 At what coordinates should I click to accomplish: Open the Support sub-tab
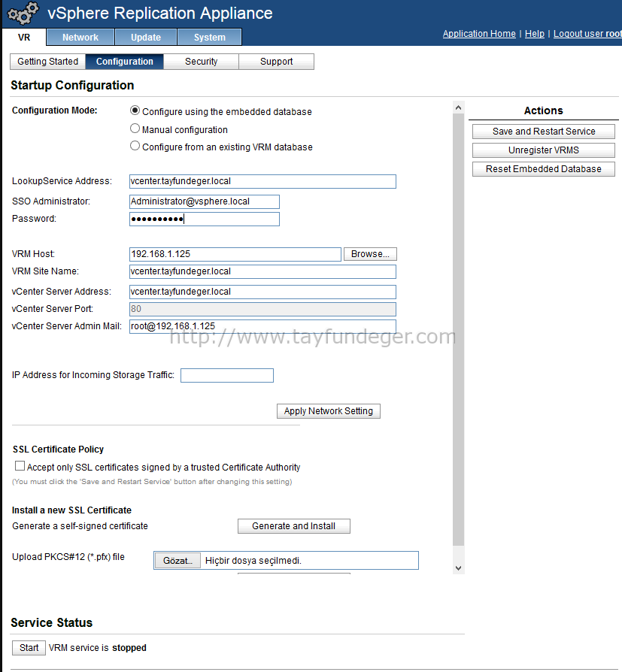276,62
